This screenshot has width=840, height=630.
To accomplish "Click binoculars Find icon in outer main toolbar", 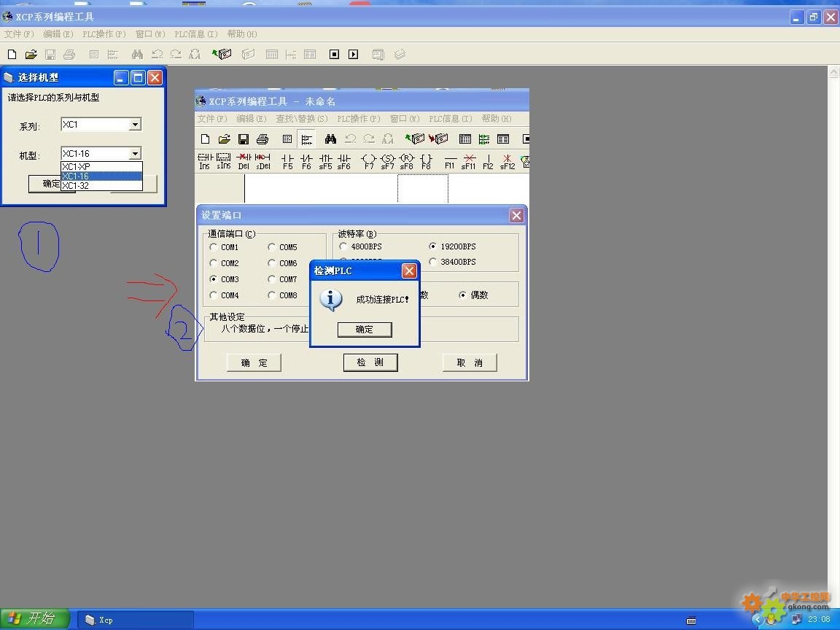I will (137, 54).
